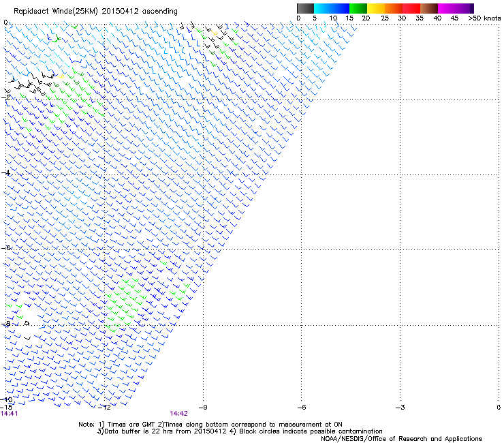Click NOAA/NESDIS/Office of Research and Applications credit
Screen dimensions: 504x443
pyautogui.click(x=401, y=439)
